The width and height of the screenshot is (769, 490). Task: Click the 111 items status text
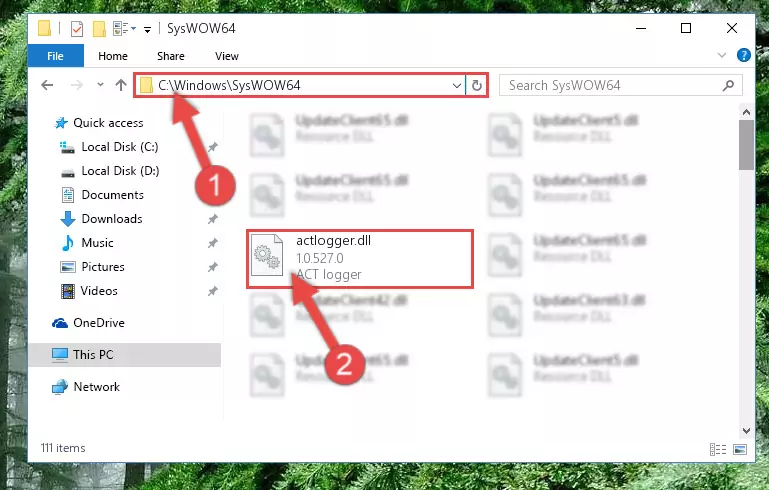63,448
